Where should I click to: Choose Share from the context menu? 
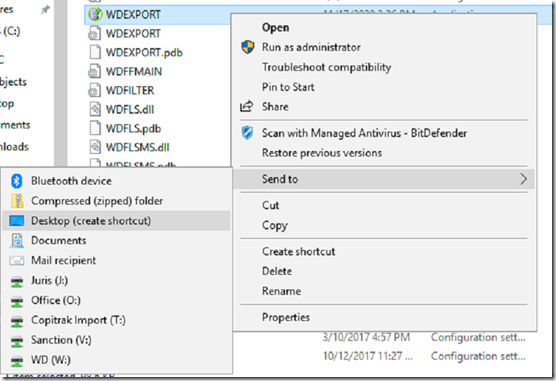[x=275, y=106]
